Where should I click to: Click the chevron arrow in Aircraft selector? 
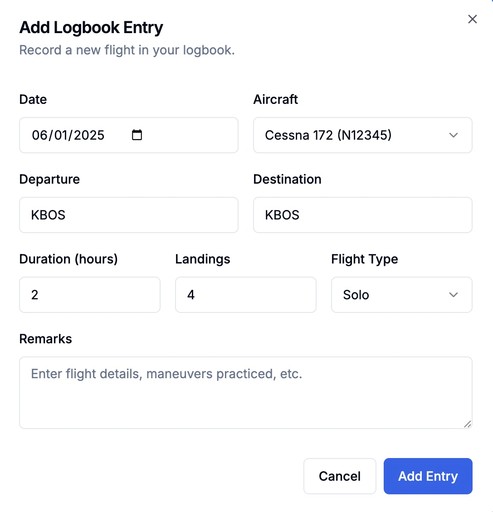tap(453, 135)
